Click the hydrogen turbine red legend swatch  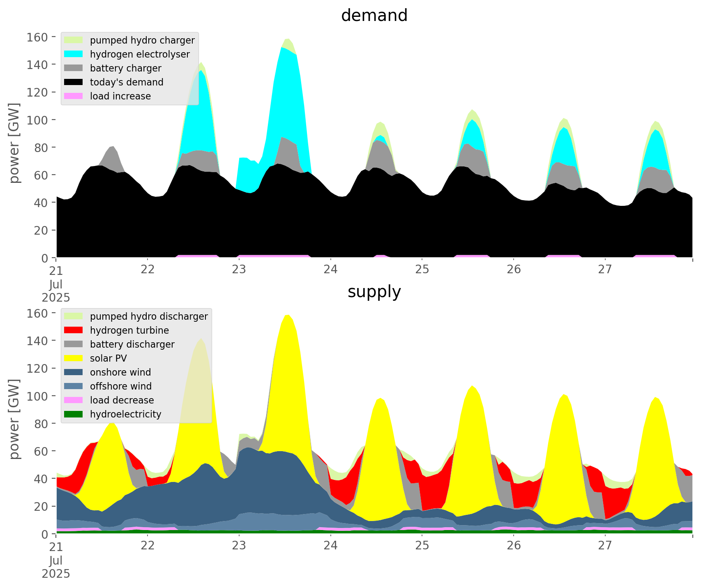(x=74, y=330)
